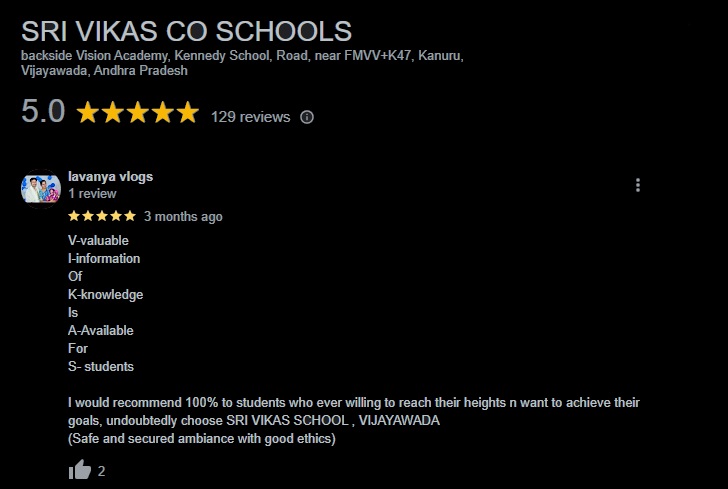
Task: Open reviewer name lavanya vlogs
Action: tap(110, 177)
